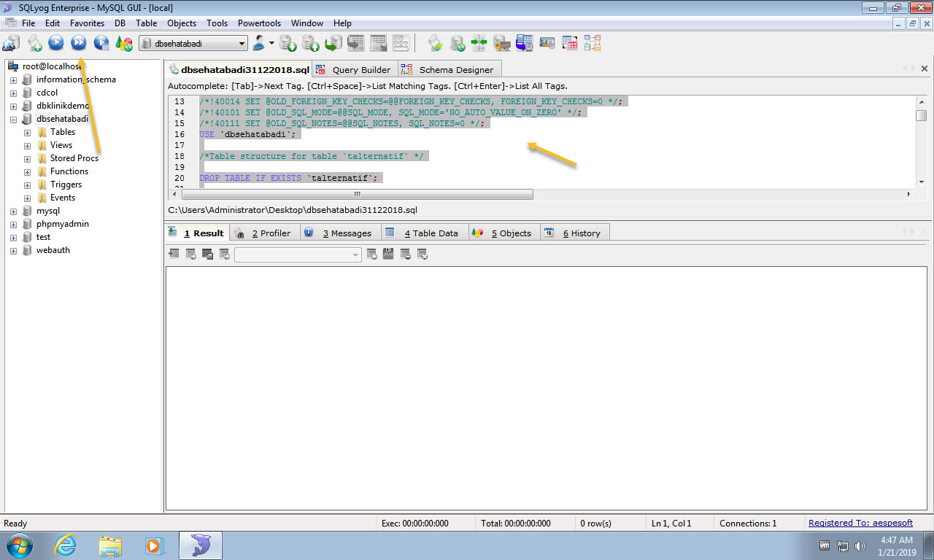The image size is (934, 560).
Task: Click the Execute All Queries fast-forward icon
Action: click(x=79, y=43)
